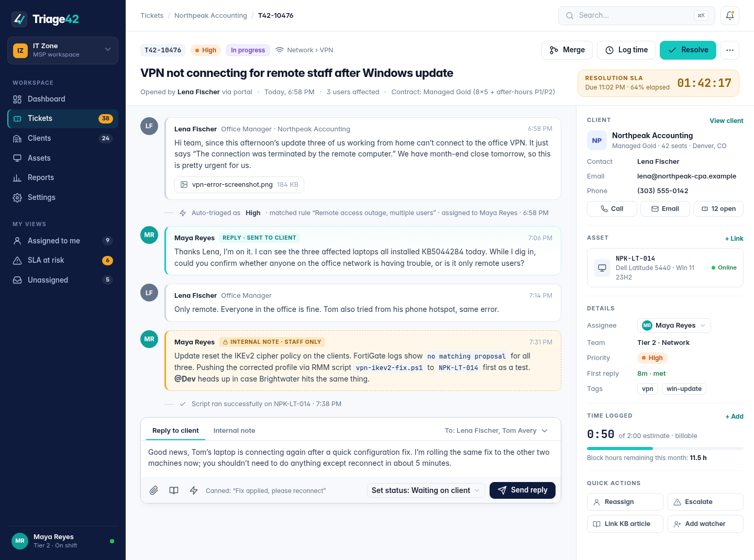Click the Triage42 logo

coord(46,19)
